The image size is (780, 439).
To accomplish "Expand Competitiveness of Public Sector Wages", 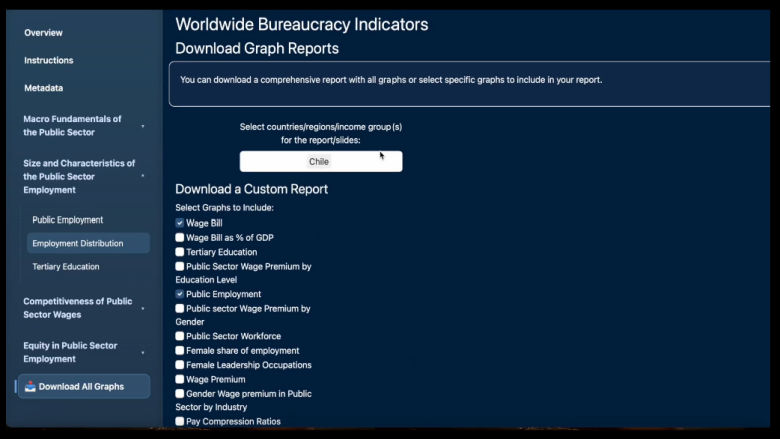I will [84, 308].
